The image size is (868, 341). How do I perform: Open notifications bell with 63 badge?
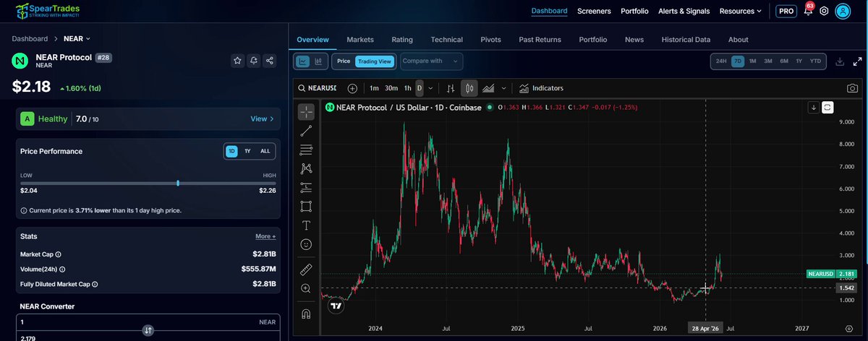(x=808, y=11)
